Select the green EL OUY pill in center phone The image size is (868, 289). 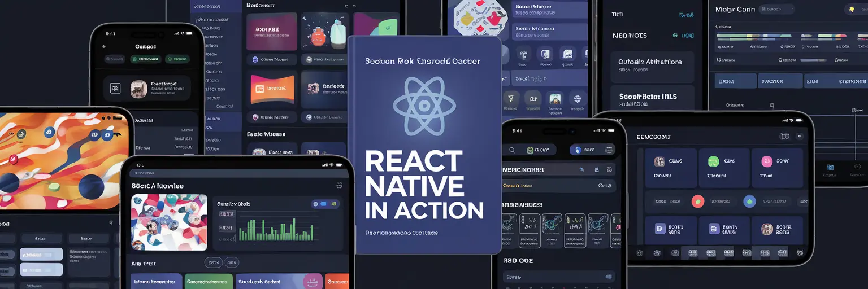pyautogui.click(x=539, y=150)
